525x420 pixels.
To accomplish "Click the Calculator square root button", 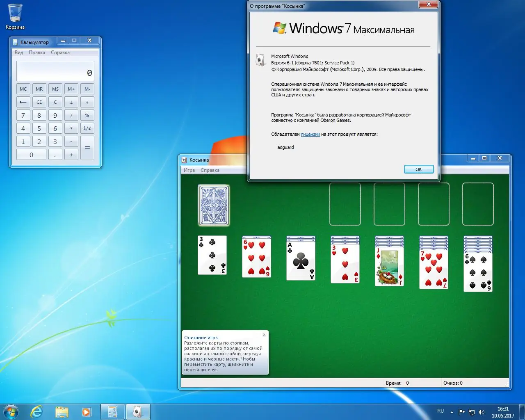I will click(87, 102).
